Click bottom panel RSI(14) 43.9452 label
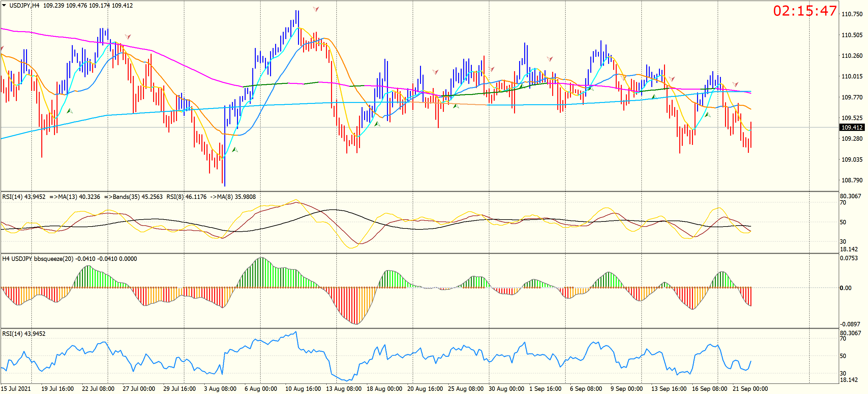Image resolution: width=868 pixels, height=394 pixels. pos(24,333)
